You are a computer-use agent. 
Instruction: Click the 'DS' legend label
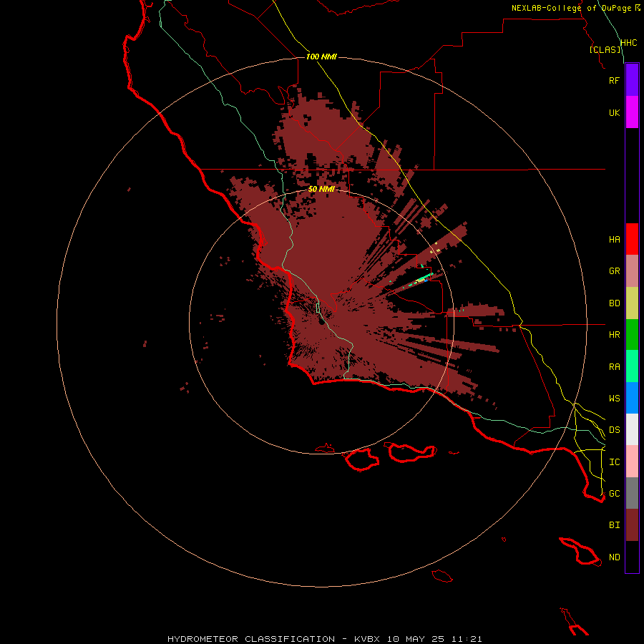click(x=614, y=430)
